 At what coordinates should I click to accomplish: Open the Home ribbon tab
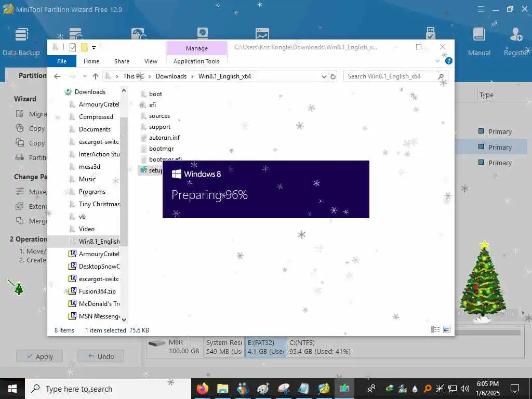[91, 61]
